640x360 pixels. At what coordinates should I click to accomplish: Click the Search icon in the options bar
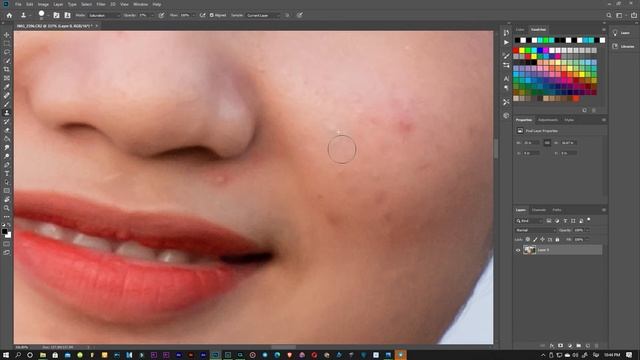tap(609, 15)
